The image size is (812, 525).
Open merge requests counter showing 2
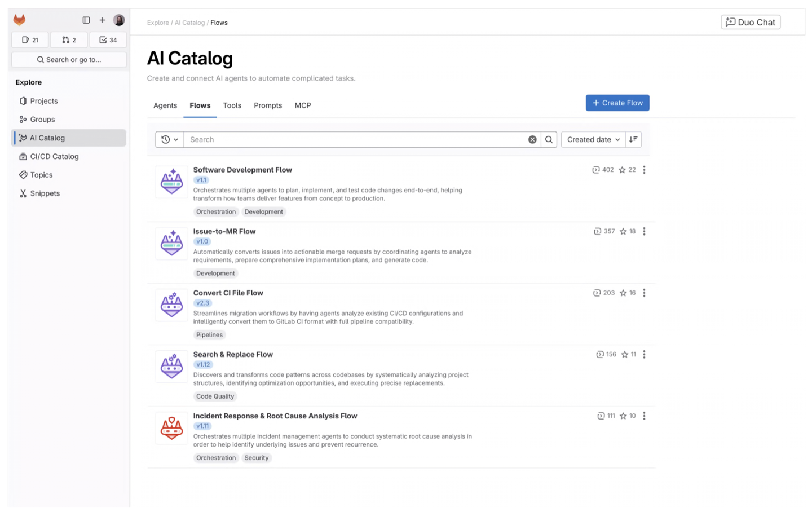pyautogui.click(x=69, y=40)
